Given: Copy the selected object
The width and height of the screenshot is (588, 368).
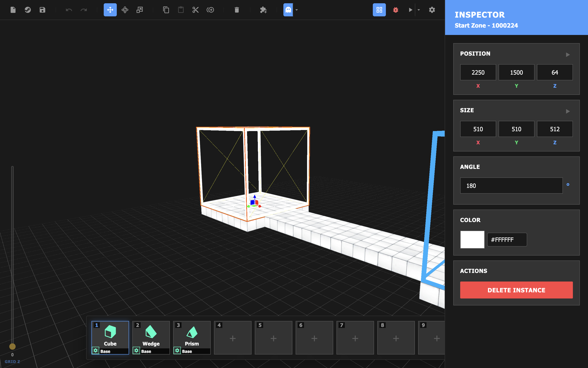Looking at the screenshot, I should pyautogui.click(x=166, y=10).
